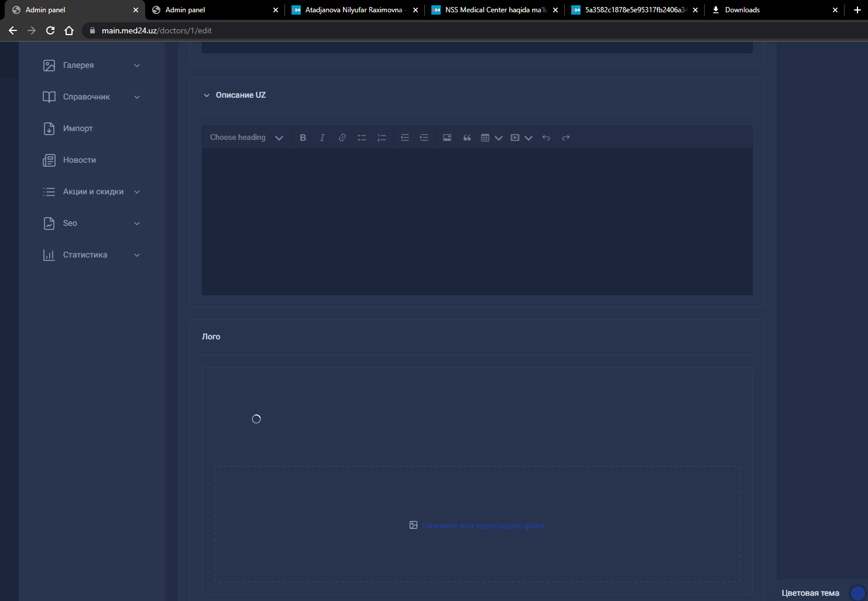
Task: Open the Seo sidebar menu
Action: click(x=91, y=224)
